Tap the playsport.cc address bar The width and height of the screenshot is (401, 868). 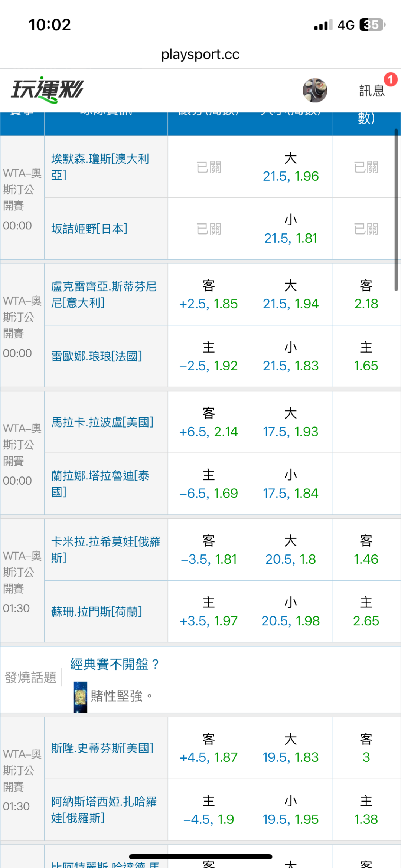pyautogui.click(x=200, y=55)
